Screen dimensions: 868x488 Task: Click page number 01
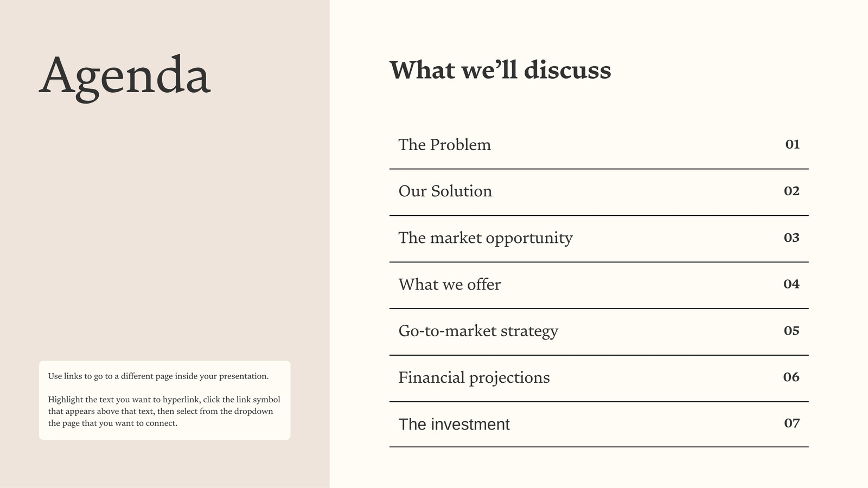pos(793,144)
